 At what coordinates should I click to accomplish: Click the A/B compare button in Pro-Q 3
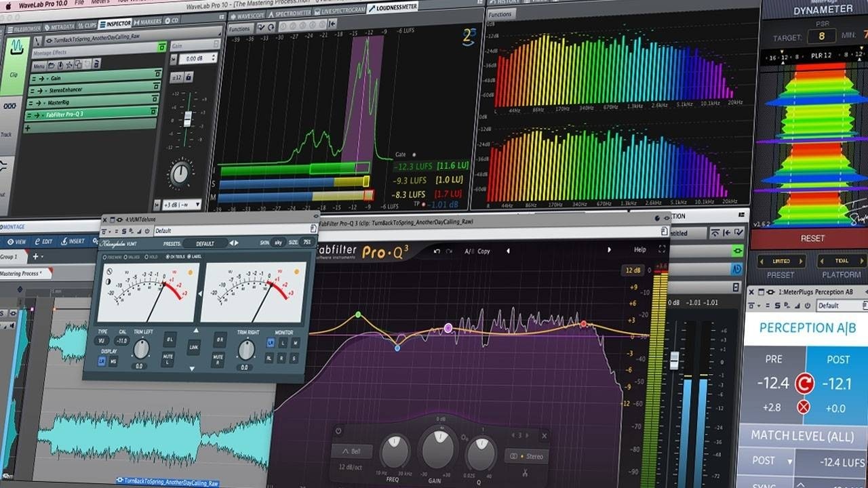469,251
